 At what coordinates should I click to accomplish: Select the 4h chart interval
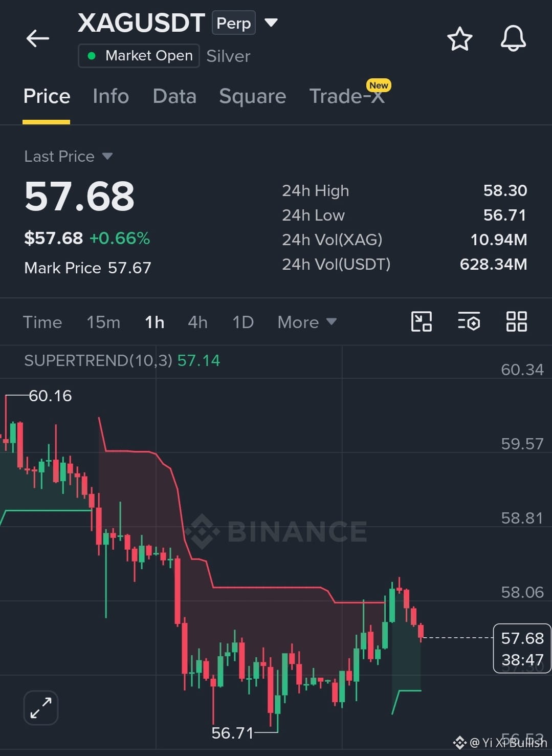(197, 322)
